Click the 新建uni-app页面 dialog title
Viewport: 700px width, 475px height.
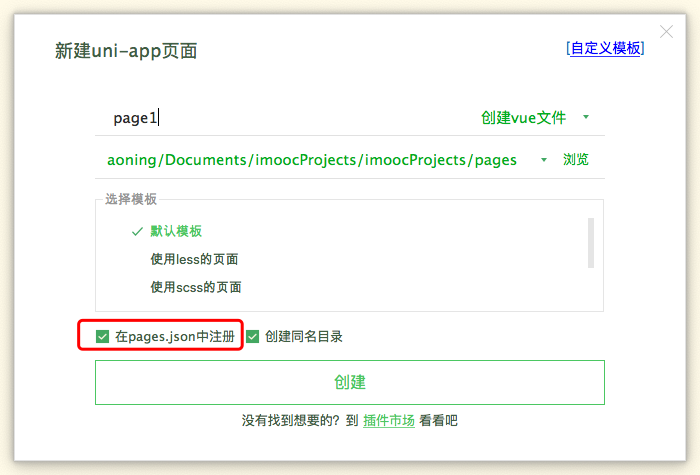tap(126, 51)
